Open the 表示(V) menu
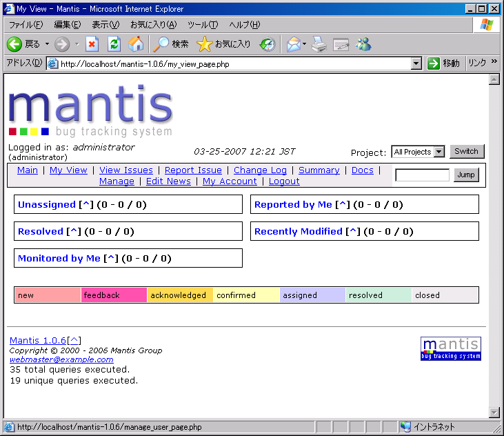This screenshot has height=436, width=504. click(105, 25)
